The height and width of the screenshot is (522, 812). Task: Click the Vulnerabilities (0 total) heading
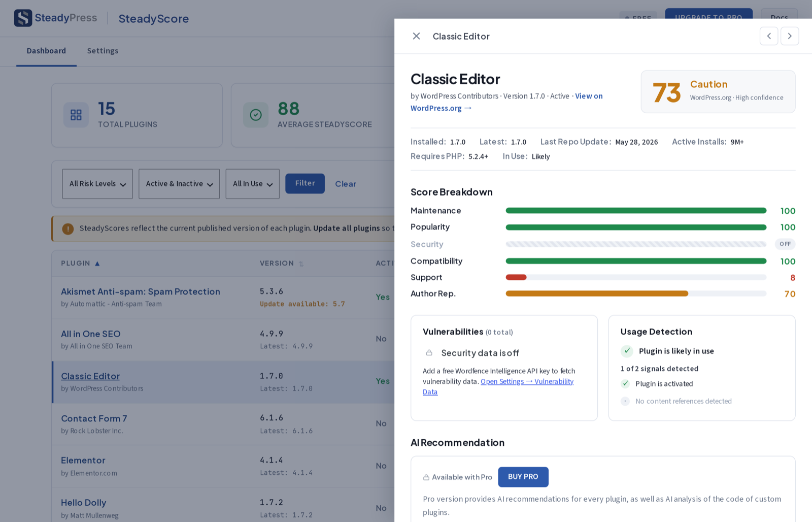pyautogui.click(x=468, y=332)
